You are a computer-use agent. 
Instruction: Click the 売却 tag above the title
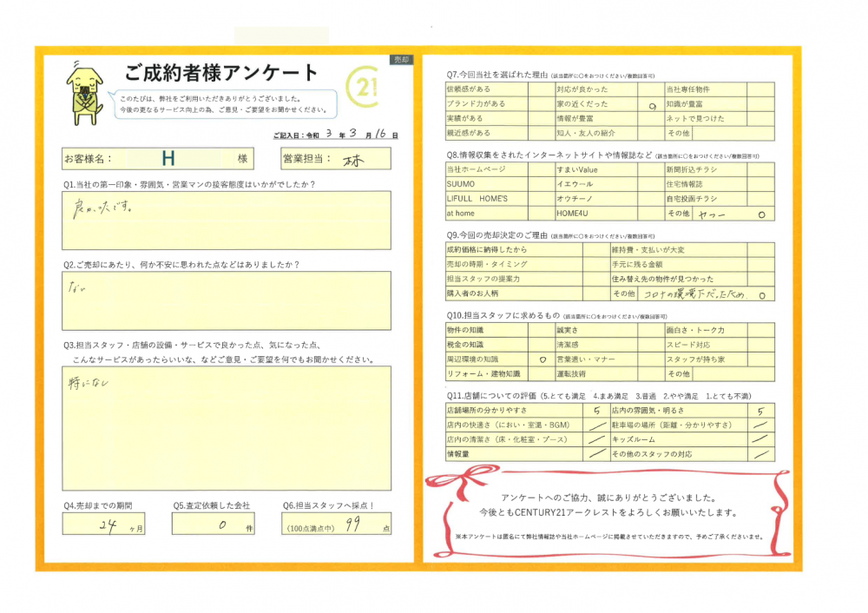point(401,60)
